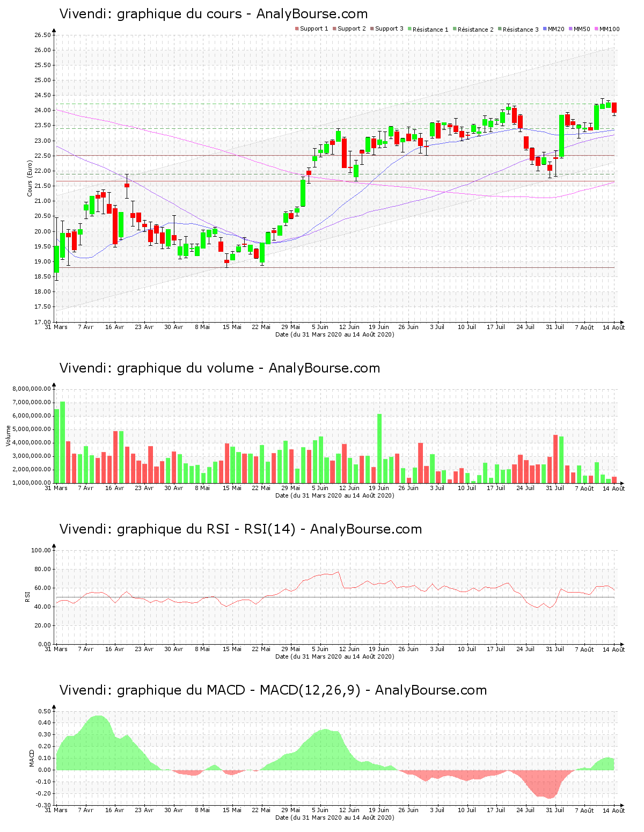The image size is (644, 832).
Task: Click the MACD(12,26,9) chart title
Action: click(x=273, y=690)
